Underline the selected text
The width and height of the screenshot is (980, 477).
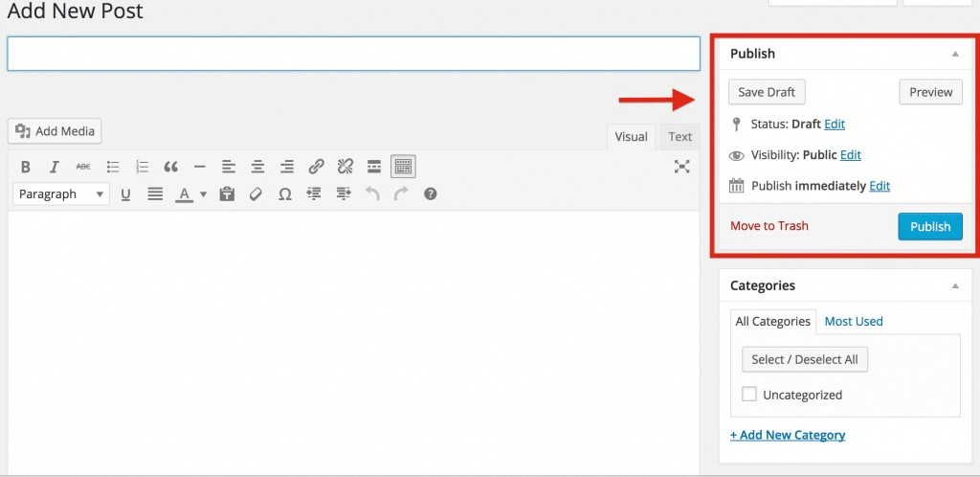click(x=125, y=194)
